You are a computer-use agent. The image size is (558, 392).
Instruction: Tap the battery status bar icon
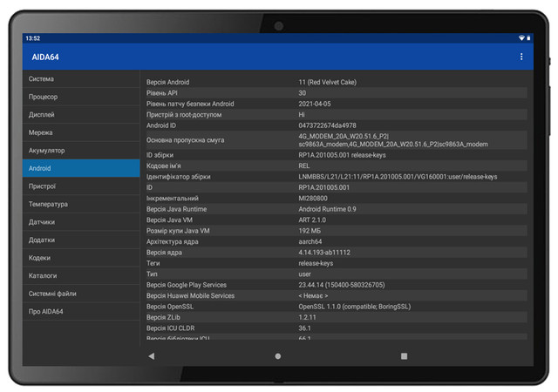(x=529, y=38)
